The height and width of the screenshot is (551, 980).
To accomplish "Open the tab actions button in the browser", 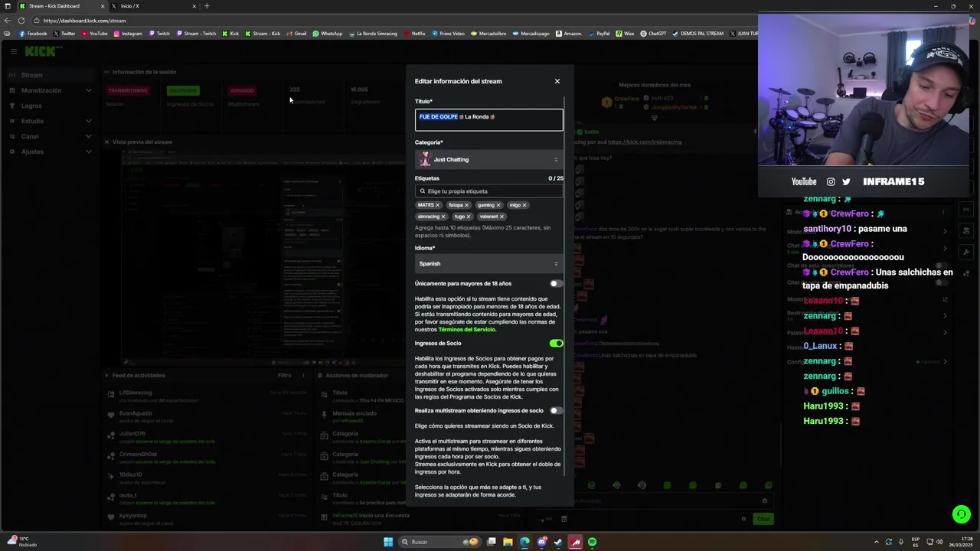I will 8,6.
